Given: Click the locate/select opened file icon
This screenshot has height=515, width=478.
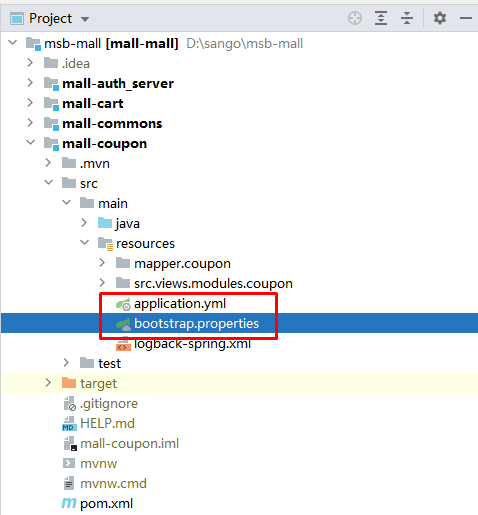Looking at the screenshot, I should pyautogui.click(x=355, y=18).
